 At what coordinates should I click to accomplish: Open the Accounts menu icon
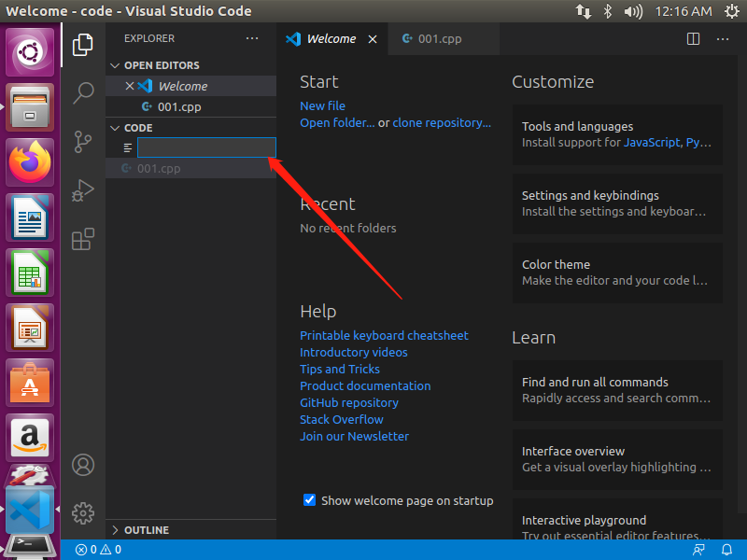(83, 464)
